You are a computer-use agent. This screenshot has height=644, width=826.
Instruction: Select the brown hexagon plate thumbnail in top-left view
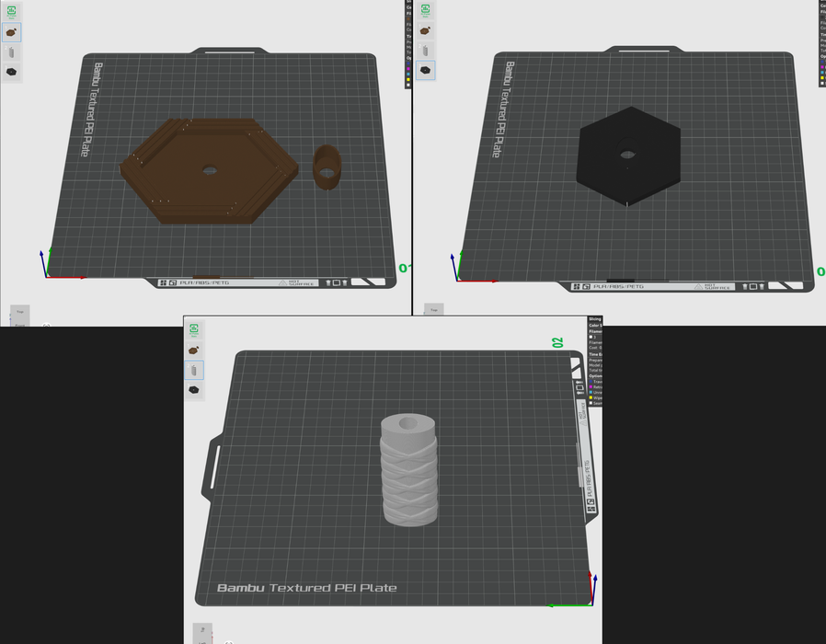[11, 32]
